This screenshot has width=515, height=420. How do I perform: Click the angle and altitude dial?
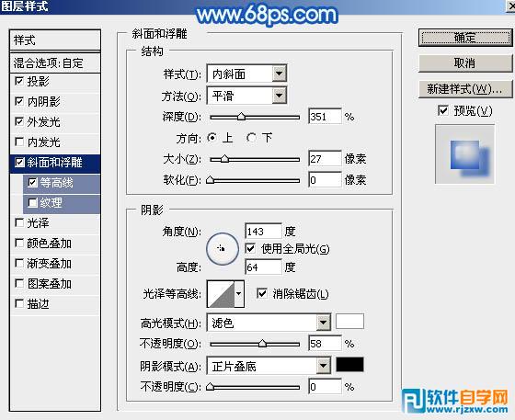[x=222, y=249]
